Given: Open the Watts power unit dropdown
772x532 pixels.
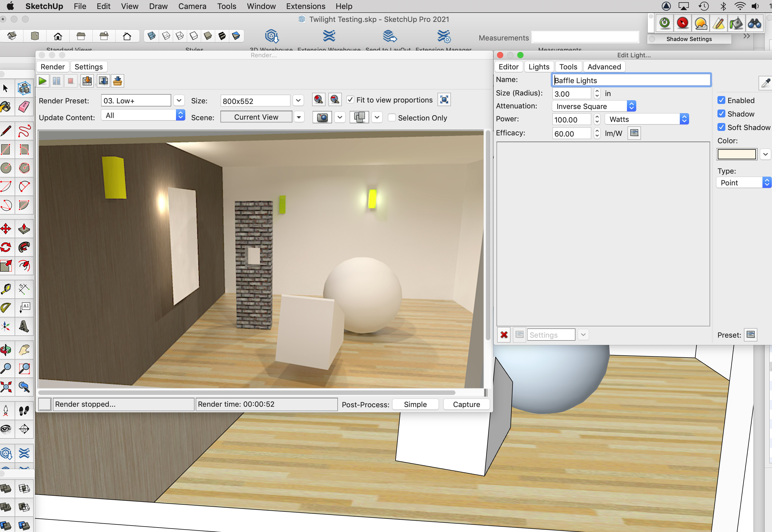Looking at the screenshot, I should tap(647, 119).
